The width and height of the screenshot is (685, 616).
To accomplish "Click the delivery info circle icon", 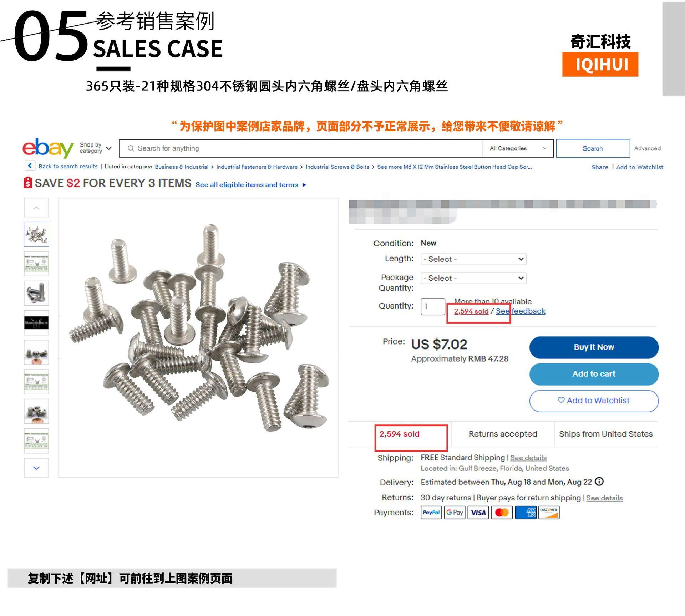I will click(599, 482).
